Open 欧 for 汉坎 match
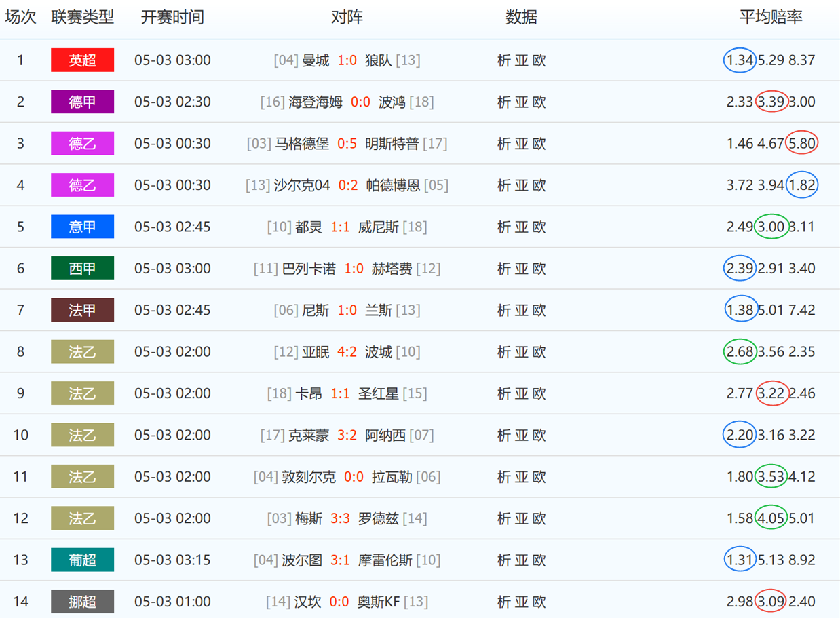This screenshot has height=618, width=840. pyautogui.click(x=539, y=602)
